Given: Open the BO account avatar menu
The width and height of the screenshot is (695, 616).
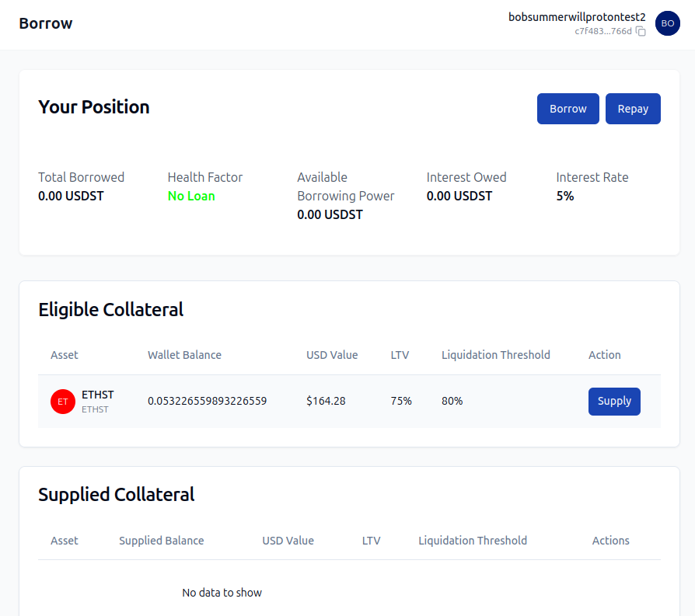Looking at the screenshot, I should (x=667, y=23).
